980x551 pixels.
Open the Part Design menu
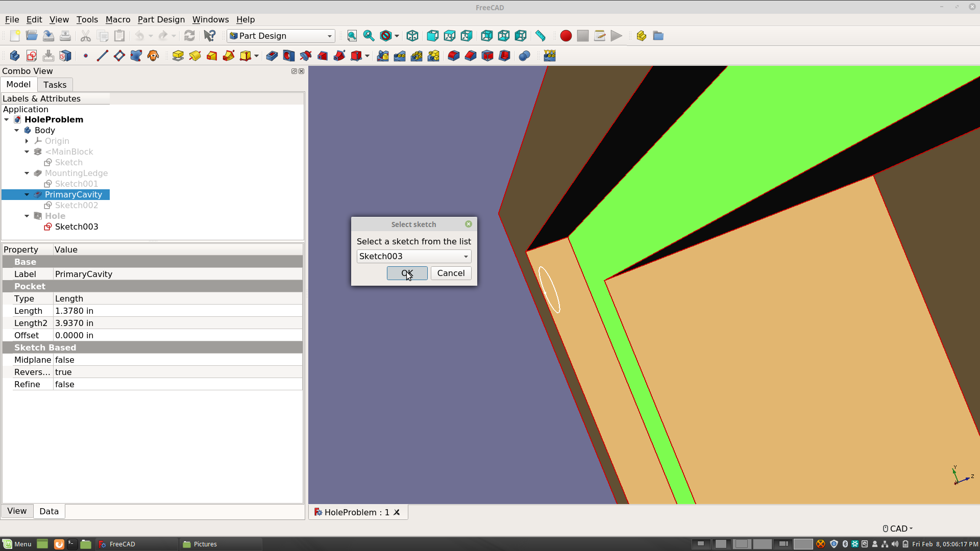coord(161,19)
